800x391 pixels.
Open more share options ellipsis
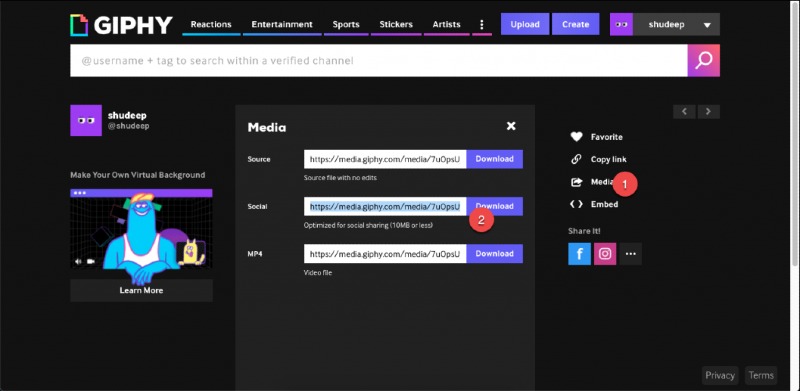click(x=631, y=254)
